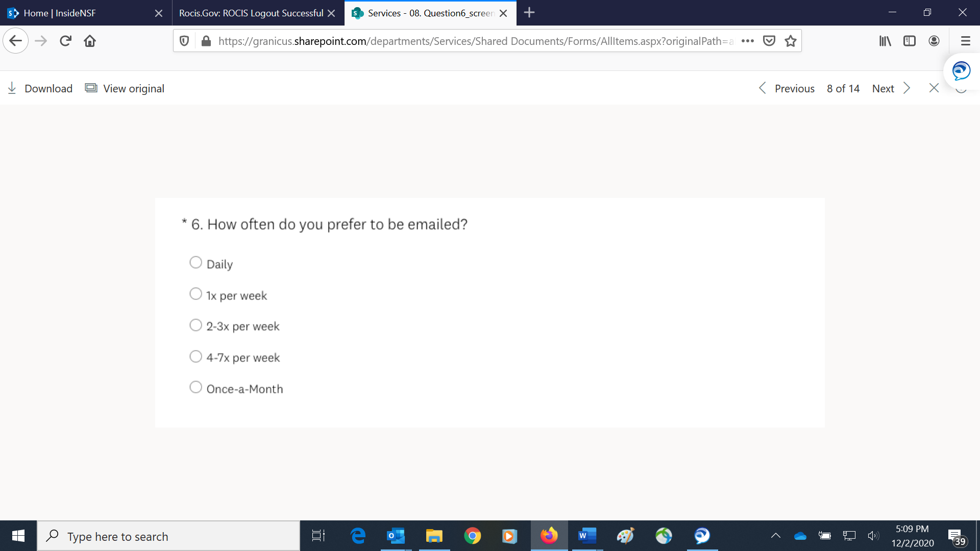Open Firefox hamburger menu

click(x=965, y=41)
